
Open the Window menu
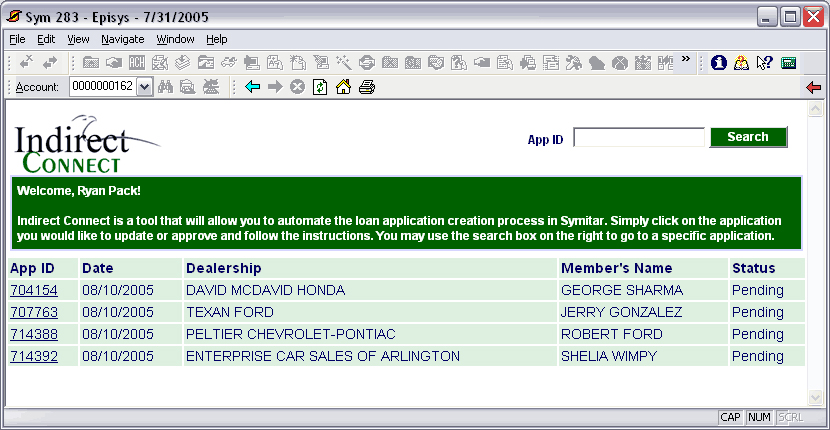[175, 39]
